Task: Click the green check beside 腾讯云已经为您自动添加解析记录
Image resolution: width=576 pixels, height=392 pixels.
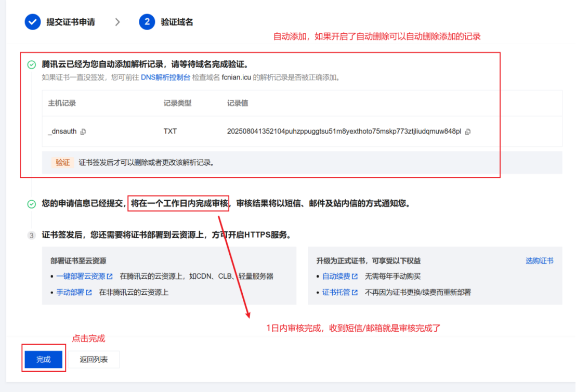Action: click(32, 64)
